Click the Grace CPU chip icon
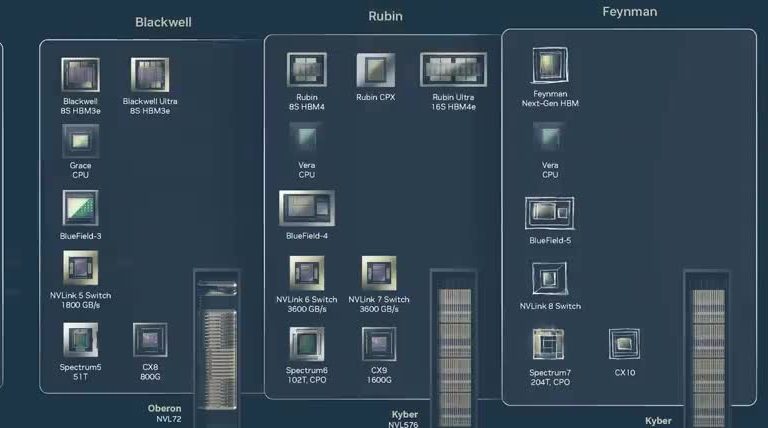The height and width of the screenshot is (428, 768). tap(80, 141)
